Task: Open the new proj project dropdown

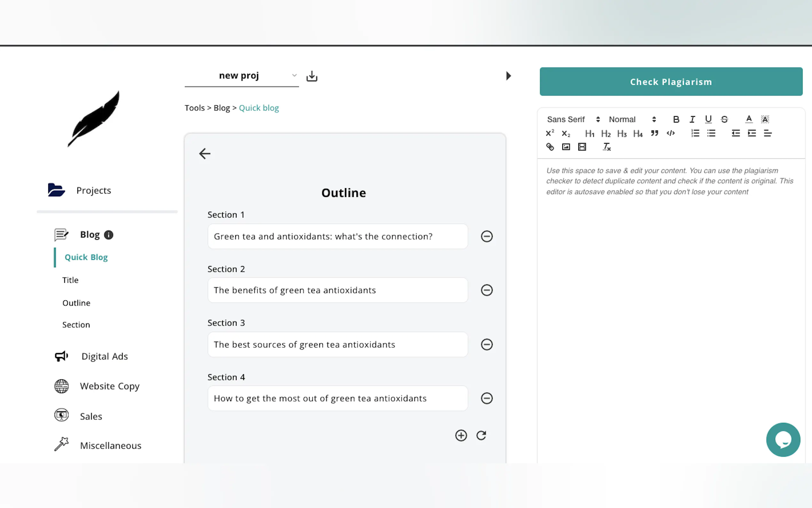Action: pyautogui.click(x=242, y=76)
